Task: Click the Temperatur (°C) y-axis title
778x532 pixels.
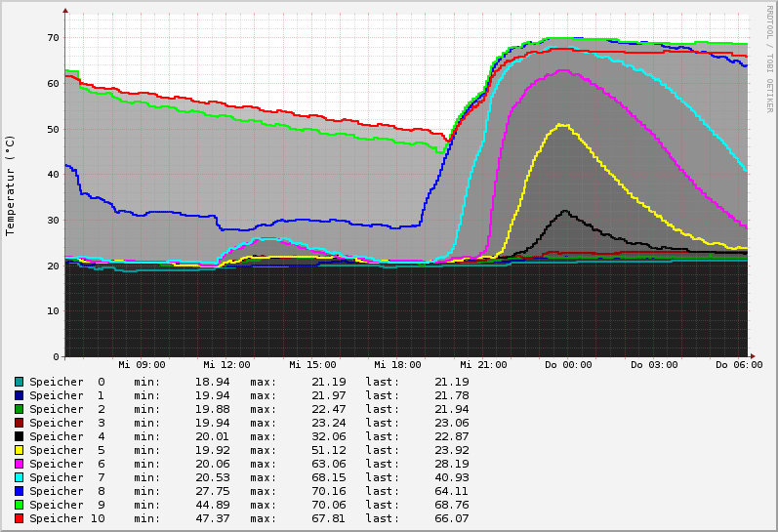Action: (x=11, y=184)
